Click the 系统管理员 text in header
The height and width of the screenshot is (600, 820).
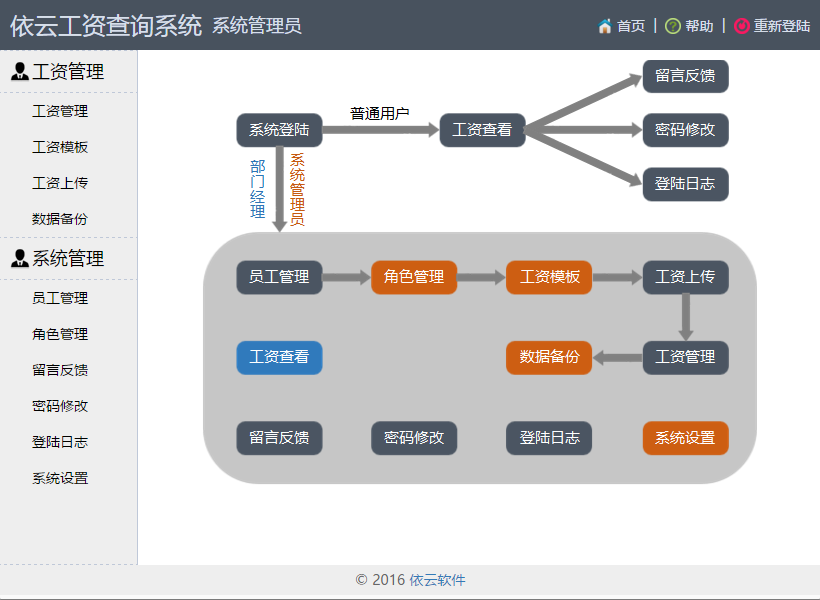[257, 26]
